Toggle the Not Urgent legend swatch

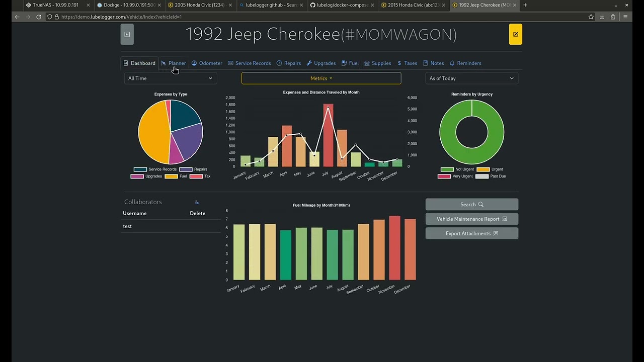pyautogui.click(x=447, y=169)
